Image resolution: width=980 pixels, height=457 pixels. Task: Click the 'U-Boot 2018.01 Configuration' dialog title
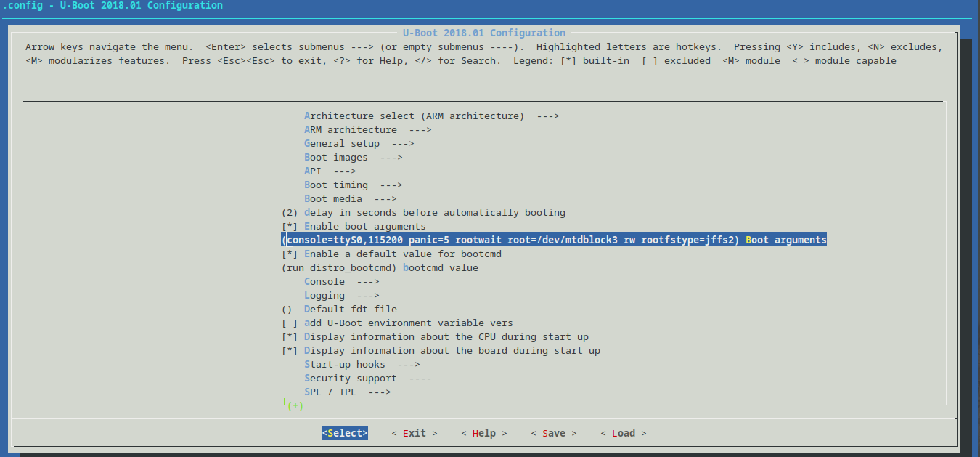[484, 33]
